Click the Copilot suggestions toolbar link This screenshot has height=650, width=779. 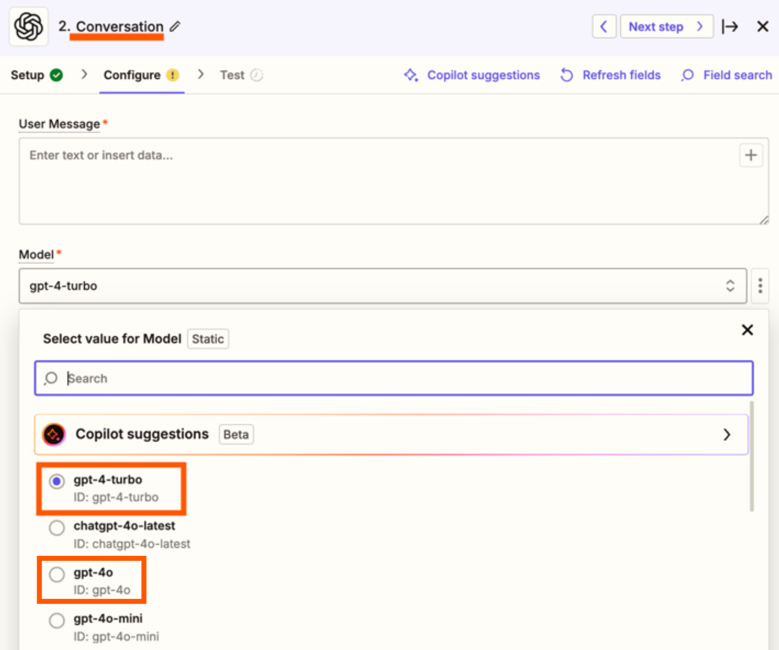471,75
